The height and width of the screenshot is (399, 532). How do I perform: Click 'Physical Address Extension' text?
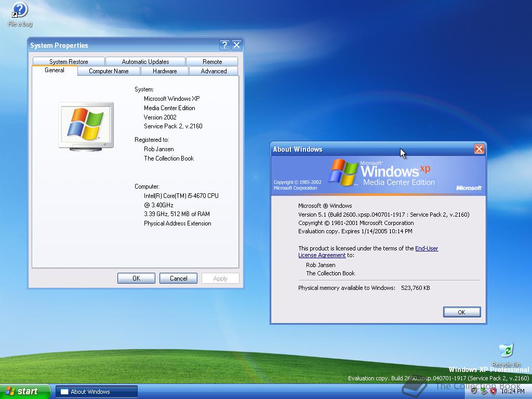(178, 223)
